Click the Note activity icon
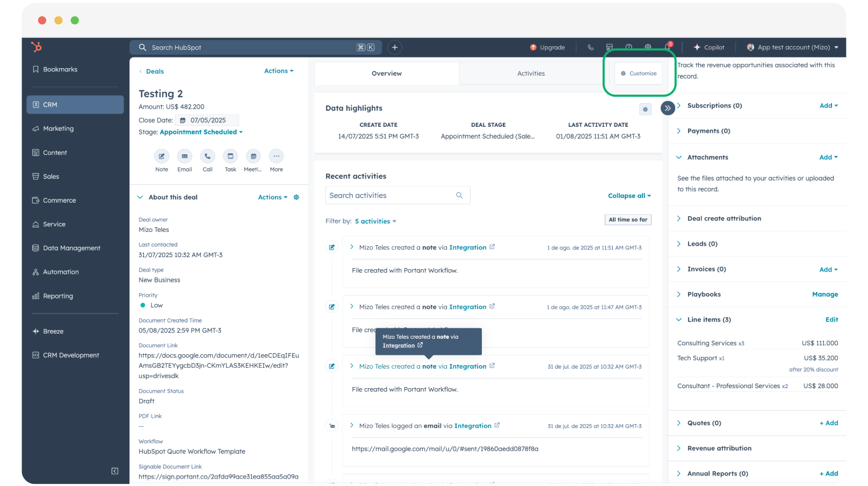Image resolution: width=868 pixels, height=486 pixels. coord(162,156)
